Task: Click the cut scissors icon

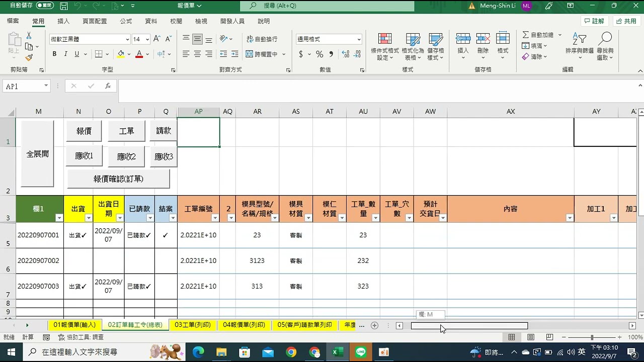Action: (x=29, y=36)
